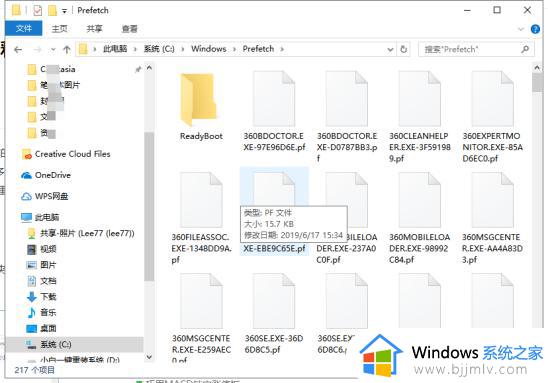Click the navigation pane scroll up arrow
548x383 pixels.
point(149,68)
